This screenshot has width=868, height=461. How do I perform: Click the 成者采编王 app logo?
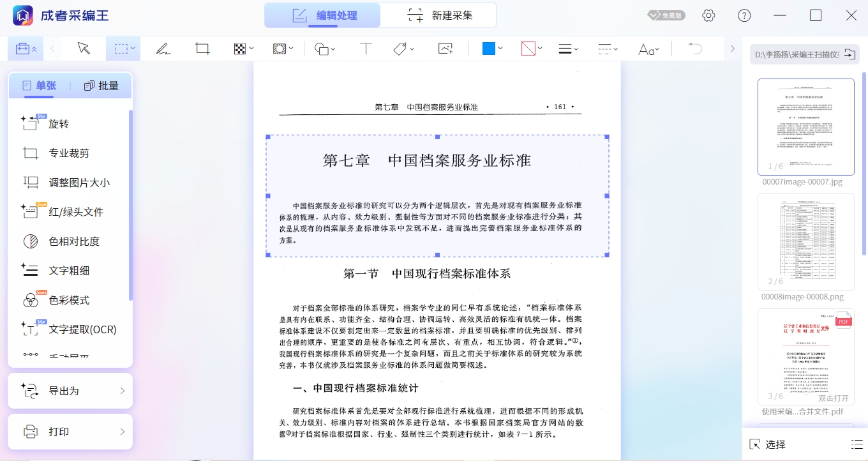pyautogui.click(x=23, y=15)
